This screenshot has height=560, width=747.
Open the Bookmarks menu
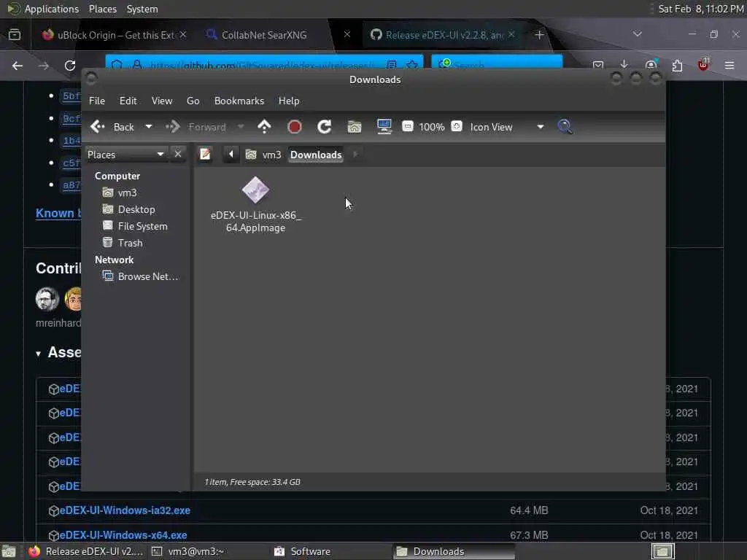point(239,101)
